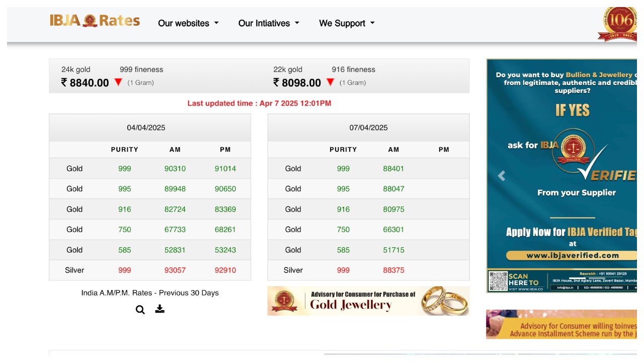Open the Our websites dropdown

pos(188,23)
